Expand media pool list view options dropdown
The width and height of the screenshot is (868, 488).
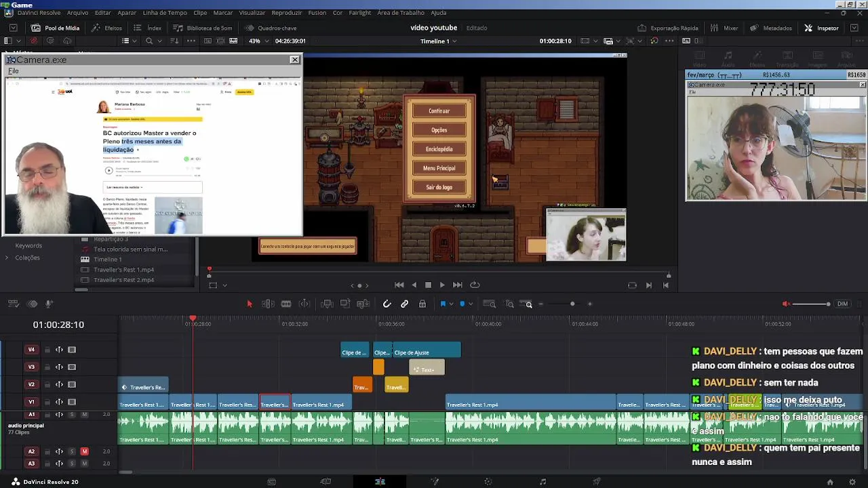coord(134,41)
